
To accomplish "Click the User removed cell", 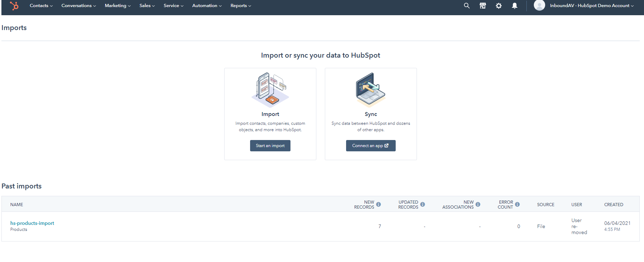I will (x=579, y=226).
